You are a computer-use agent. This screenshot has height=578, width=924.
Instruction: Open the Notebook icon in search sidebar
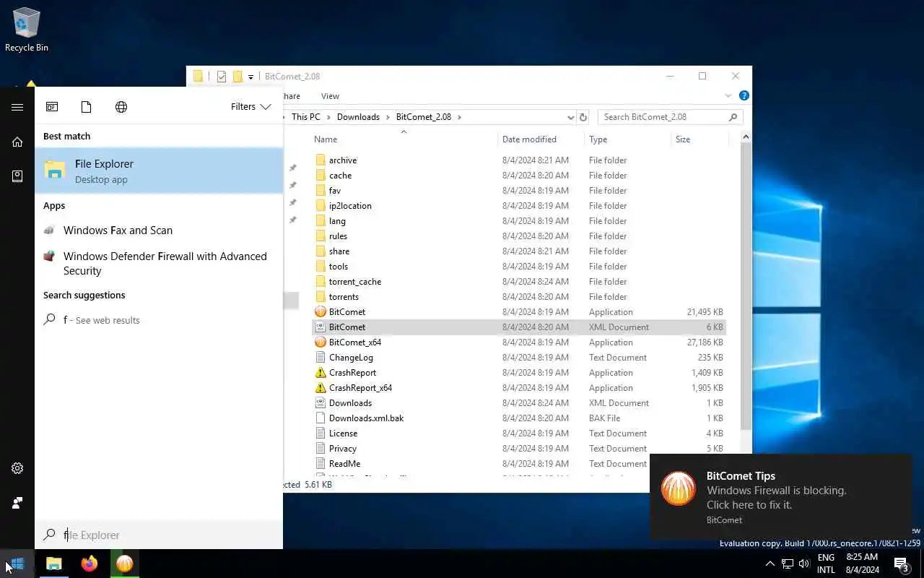click(x=17, y=176)
